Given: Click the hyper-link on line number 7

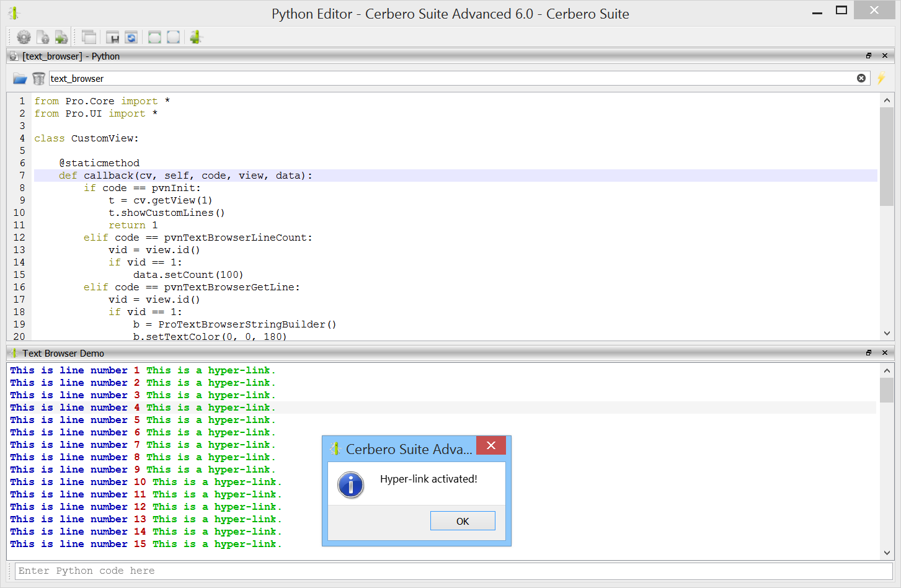Looking at the screenshot, I should [x=211, y=445].
